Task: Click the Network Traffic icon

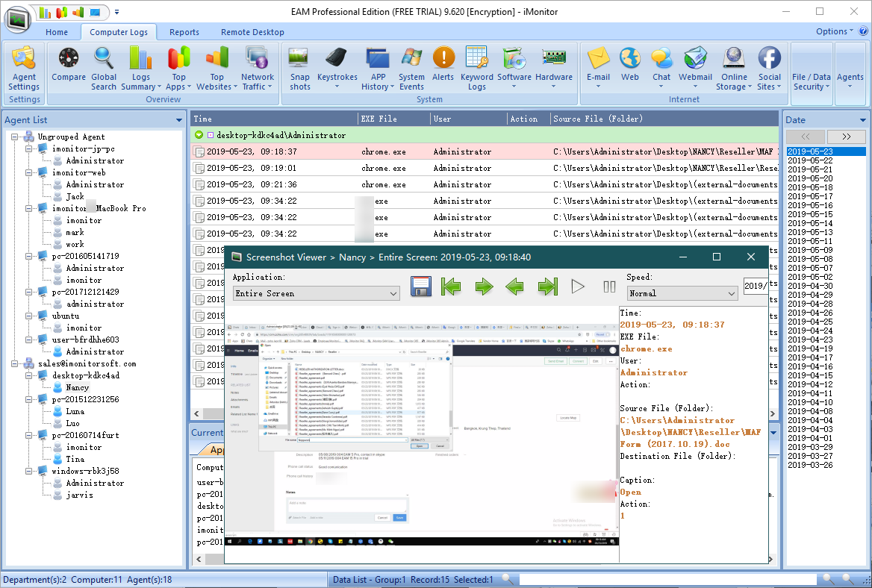Action: pos(257,67)
